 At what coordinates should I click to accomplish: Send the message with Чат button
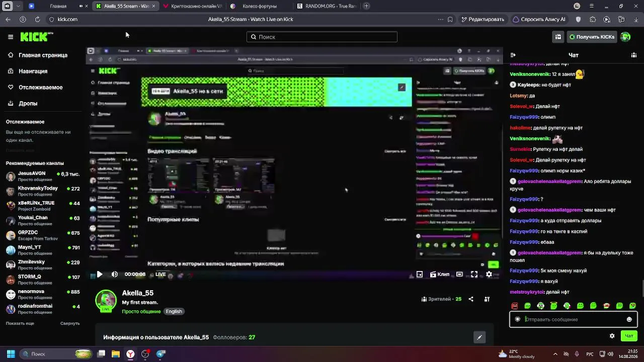(629, 336)
